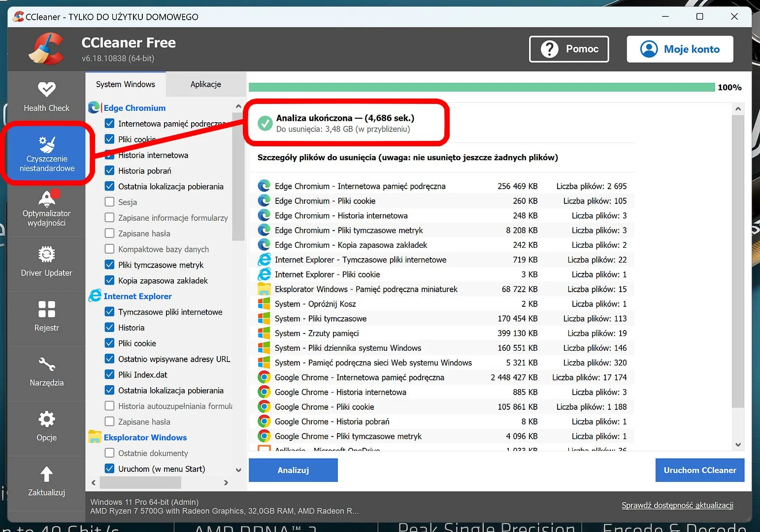Collapse the Internet Explorer group heading
The height and width of the screenshot is (532, 760).
[x=137, y=296]
